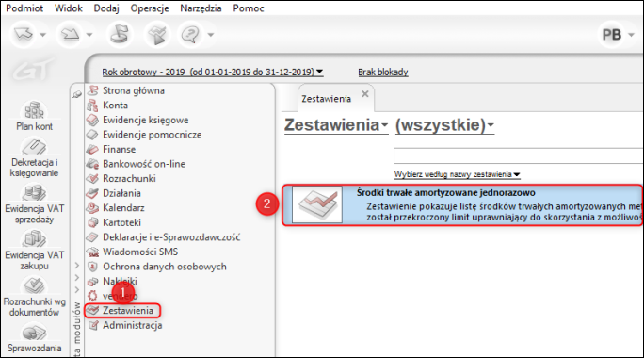Close the Zestawienia tab
The width and height of the screenshot is (644, 358).
click(364, 94)
